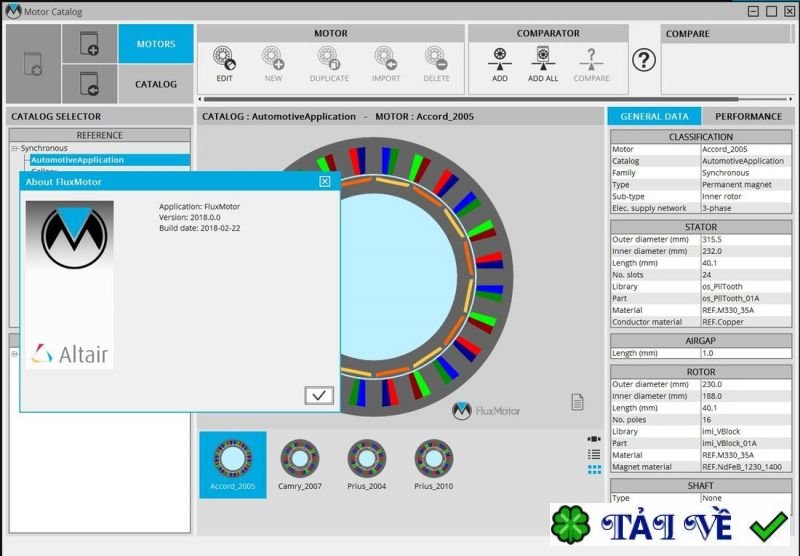Click the STATOR section header
The image size is (800, 556).
click(701, 227)
